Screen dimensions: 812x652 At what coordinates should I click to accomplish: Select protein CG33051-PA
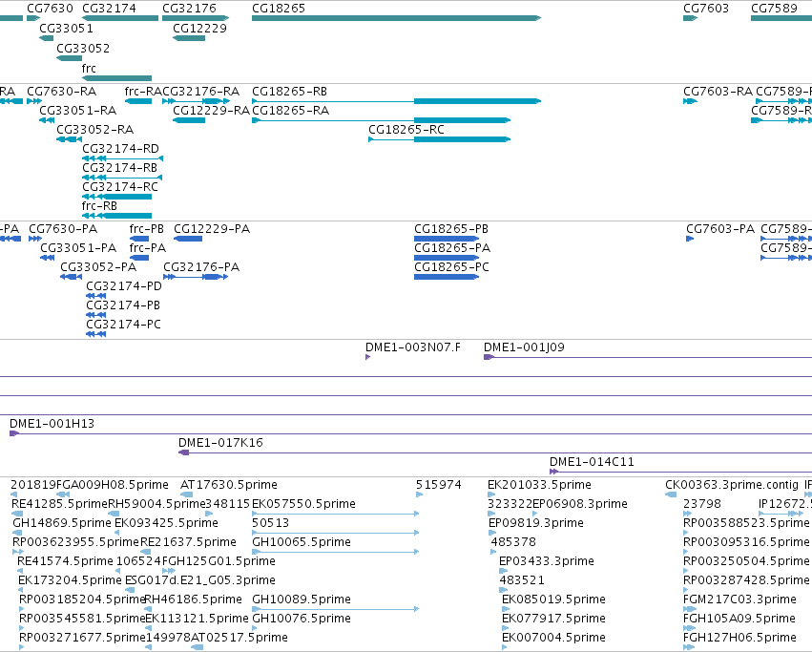tap(47, 258)
